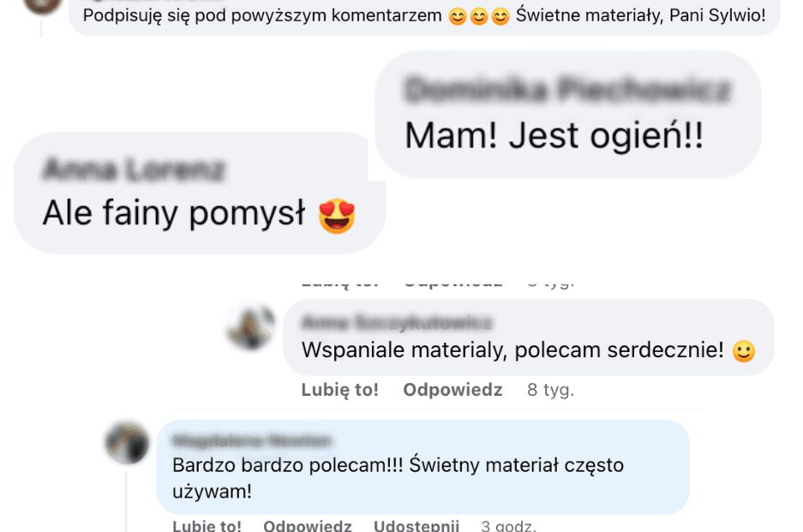This screenshot has width=803, height=532.
Task: Click smiley emoji after "polecam serdecznie!"
Action: [x=744, y=351]
